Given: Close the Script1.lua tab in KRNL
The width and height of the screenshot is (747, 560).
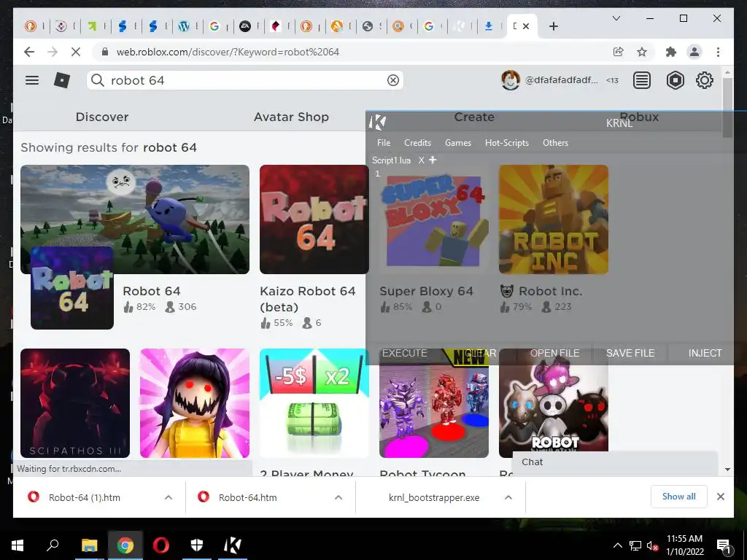Looking at the screenshot, I should tap(421, 160).
